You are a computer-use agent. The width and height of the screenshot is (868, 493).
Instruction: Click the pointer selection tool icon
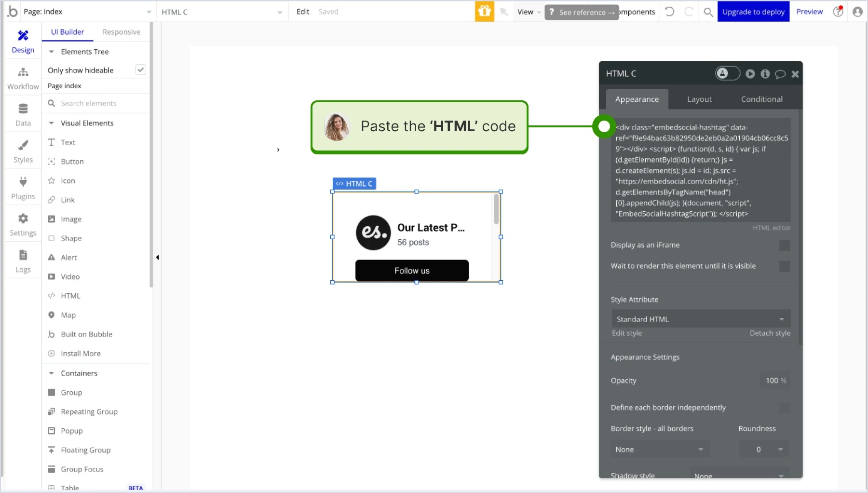click(504, 12)
